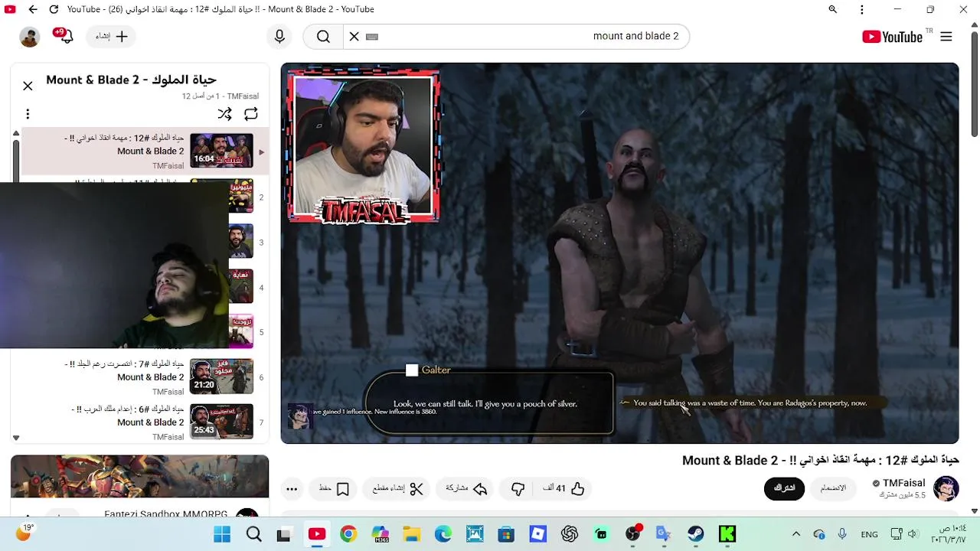Open the playlist three-dot options menu

tap(28, 114)
